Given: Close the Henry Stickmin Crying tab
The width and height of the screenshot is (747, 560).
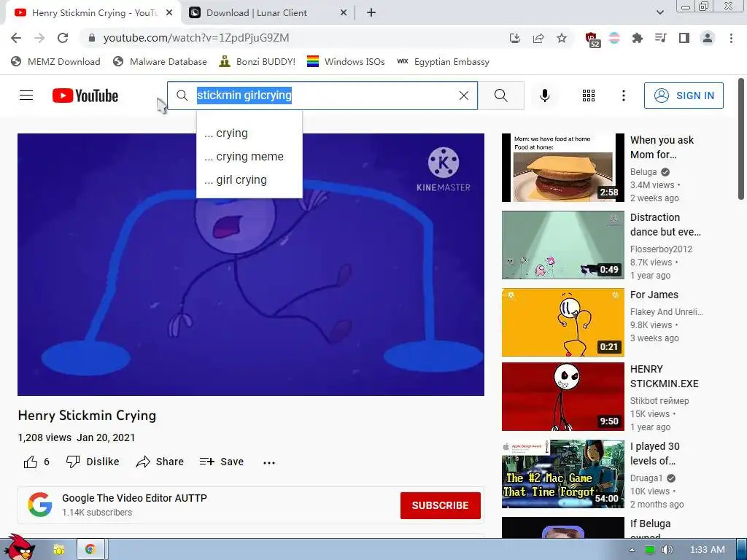Looking at the screenshot, I should click(x=169, y=13).
